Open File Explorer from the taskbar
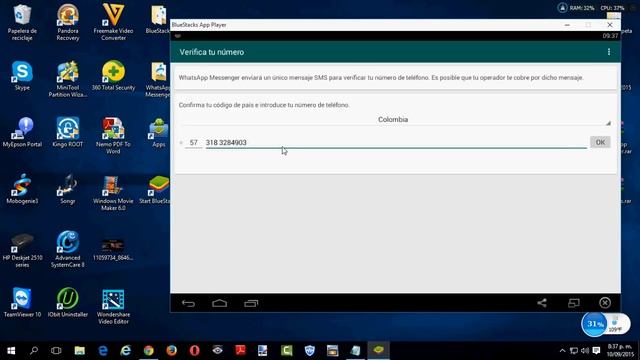 coord(80,351)
